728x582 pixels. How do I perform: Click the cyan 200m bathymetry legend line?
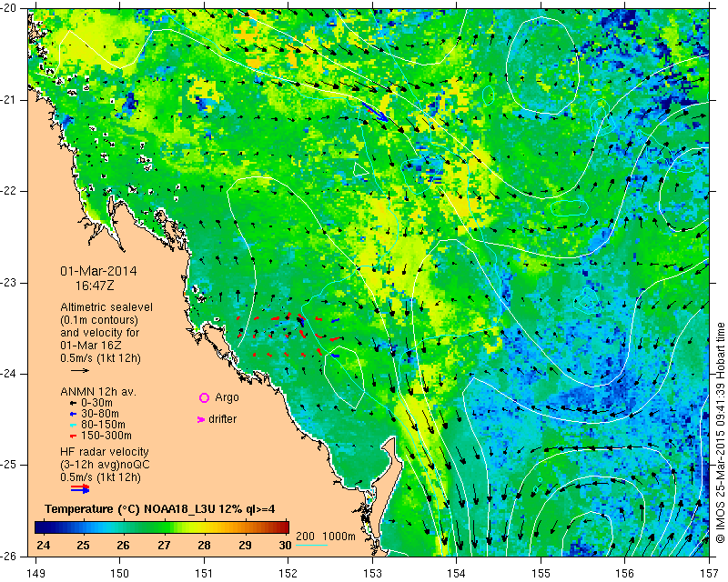[311, 545]
